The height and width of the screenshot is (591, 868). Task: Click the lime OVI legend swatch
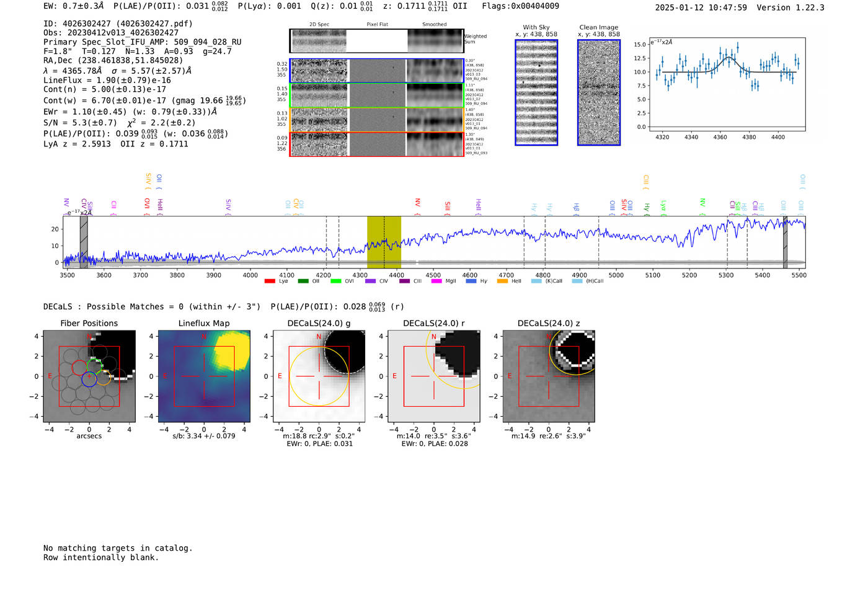coord(336,281)
